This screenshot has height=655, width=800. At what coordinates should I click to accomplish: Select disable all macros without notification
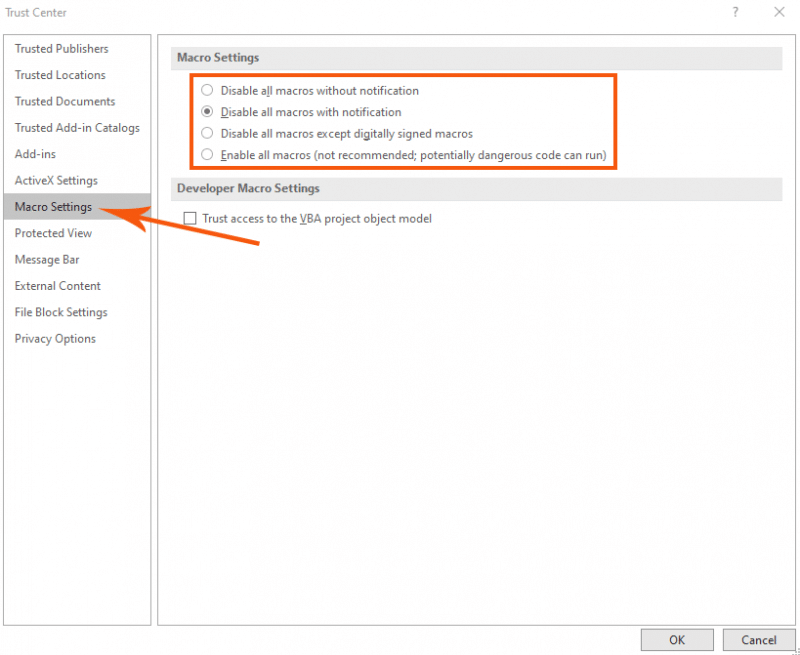[207, 90]
